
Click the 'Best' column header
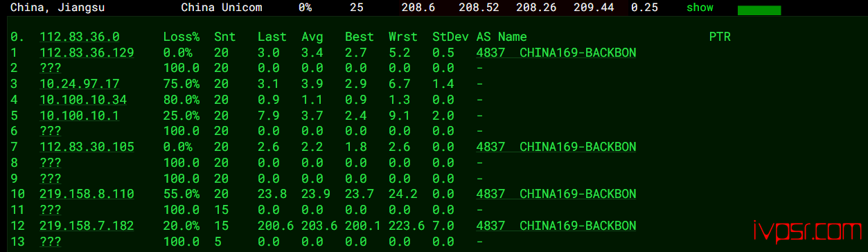360,37
